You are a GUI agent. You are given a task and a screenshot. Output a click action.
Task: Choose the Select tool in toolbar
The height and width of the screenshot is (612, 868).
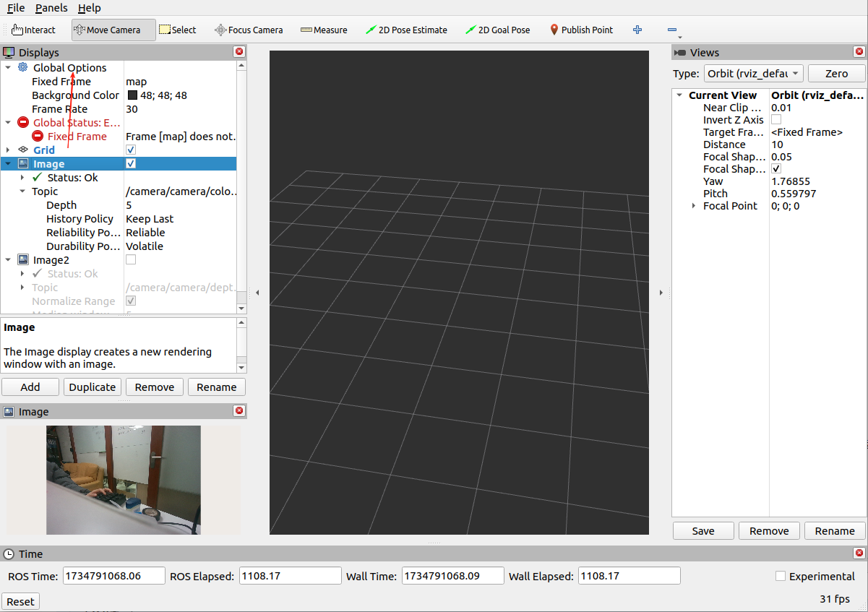(177, 30)
